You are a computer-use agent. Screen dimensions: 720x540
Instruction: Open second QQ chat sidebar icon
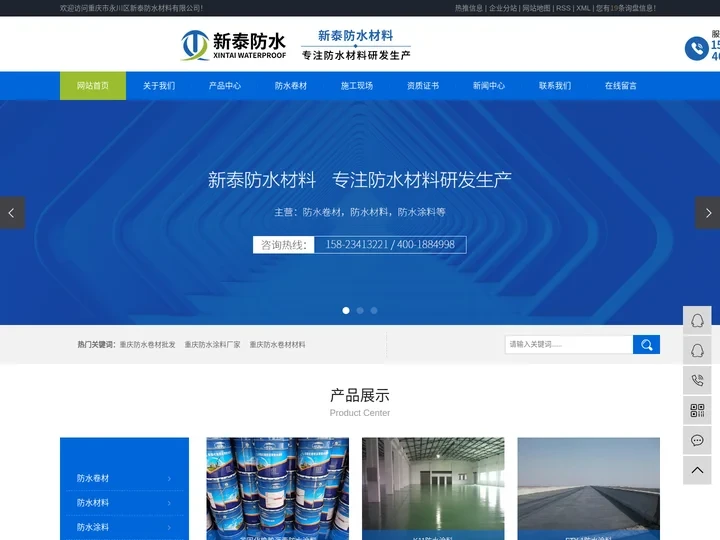[x=697, y=350]
